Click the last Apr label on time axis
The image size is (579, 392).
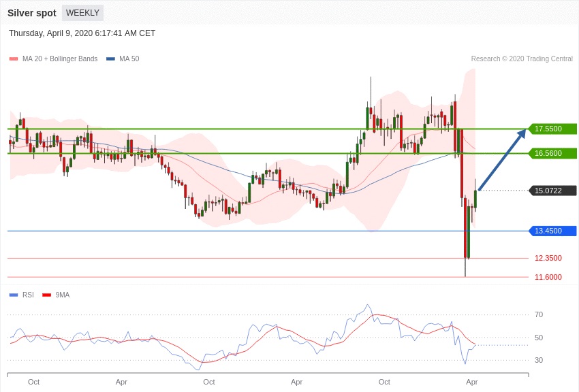472,382
